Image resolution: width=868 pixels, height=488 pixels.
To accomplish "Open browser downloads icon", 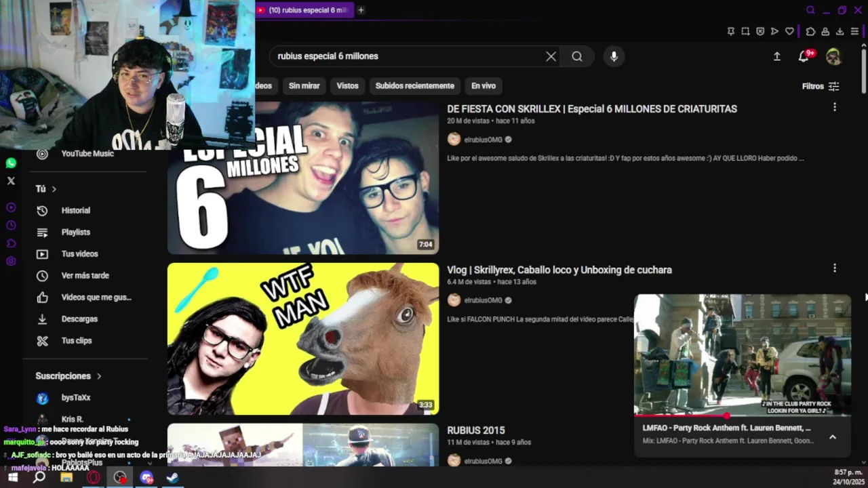I will pos(840,31).
